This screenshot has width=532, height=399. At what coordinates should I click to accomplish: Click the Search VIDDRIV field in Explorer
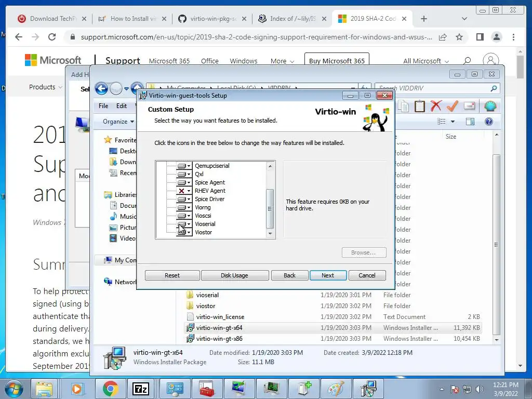(x=437, y=88)
